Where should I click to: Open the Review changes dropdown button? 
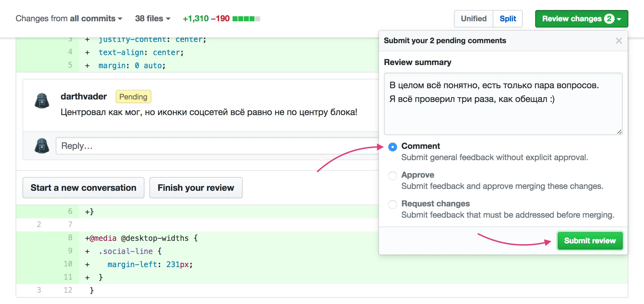click(581, 19)
